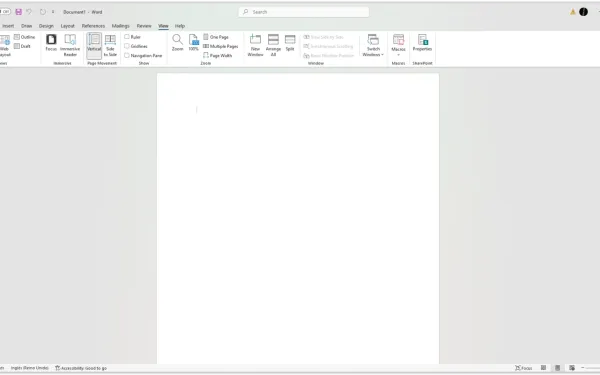
Task: Switch to Print Layout from status bar
Action: (x=558, y=368)
